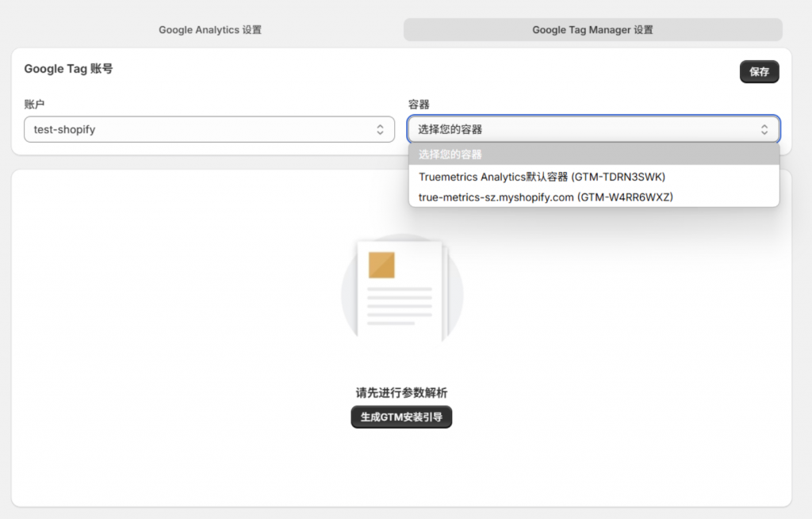Click the Google Tag 账号 heading
Screen dimensions: 812x519
tap(68, 69)
